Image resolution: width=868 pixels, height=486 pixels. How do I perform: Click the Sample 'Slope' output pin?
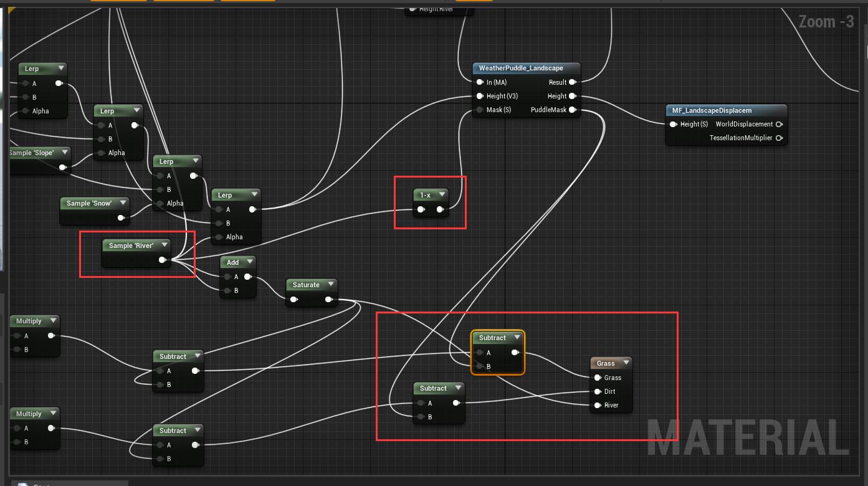(62, 167)
